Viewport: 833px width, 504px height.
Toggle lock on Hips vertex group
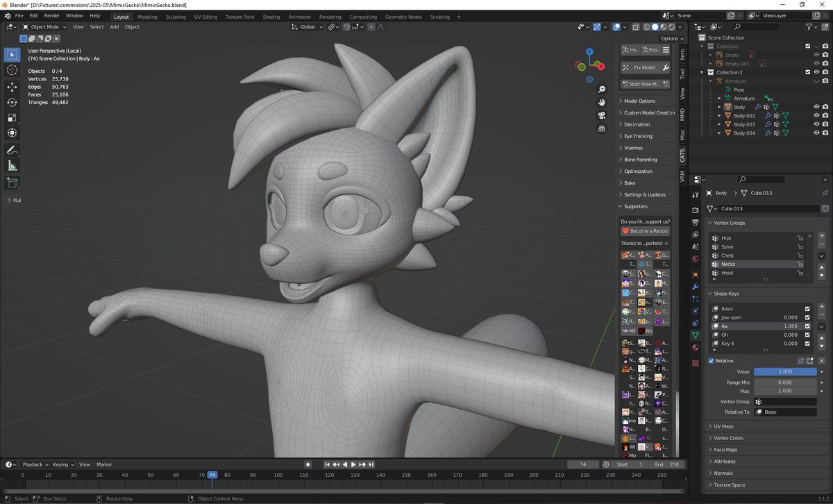click(800, 238)
